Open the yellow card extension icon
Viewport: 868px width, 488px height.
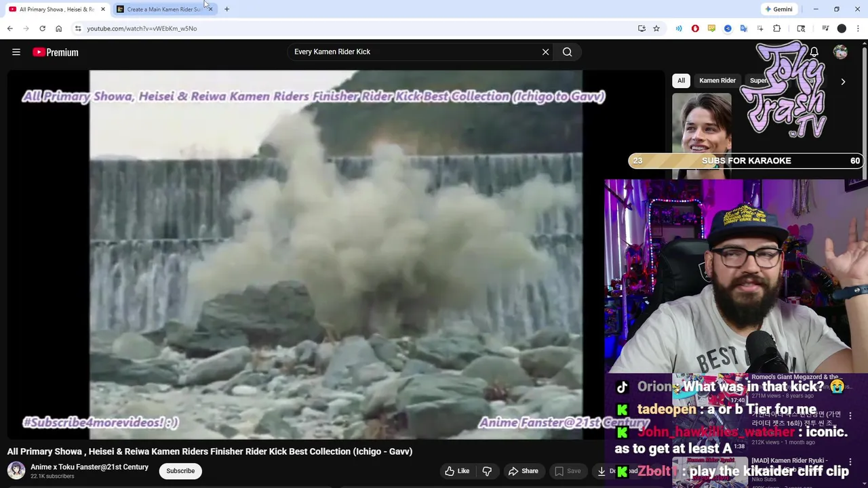[711, 28]
